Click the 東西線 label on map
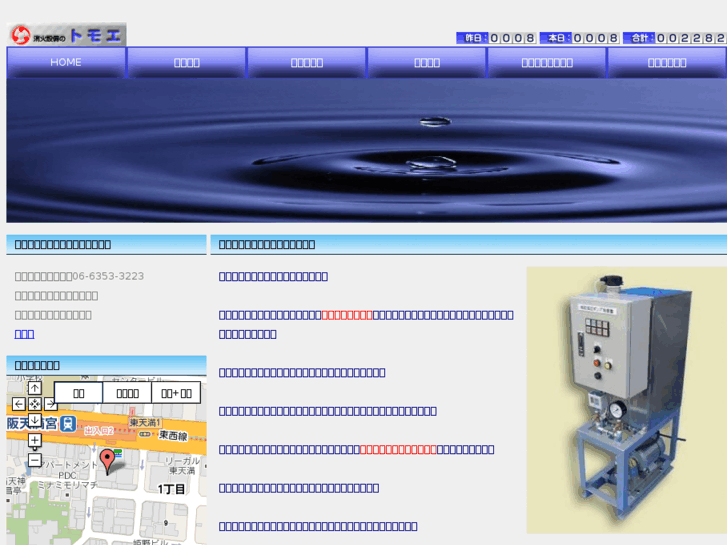727x545 pixels. [173, 436]
